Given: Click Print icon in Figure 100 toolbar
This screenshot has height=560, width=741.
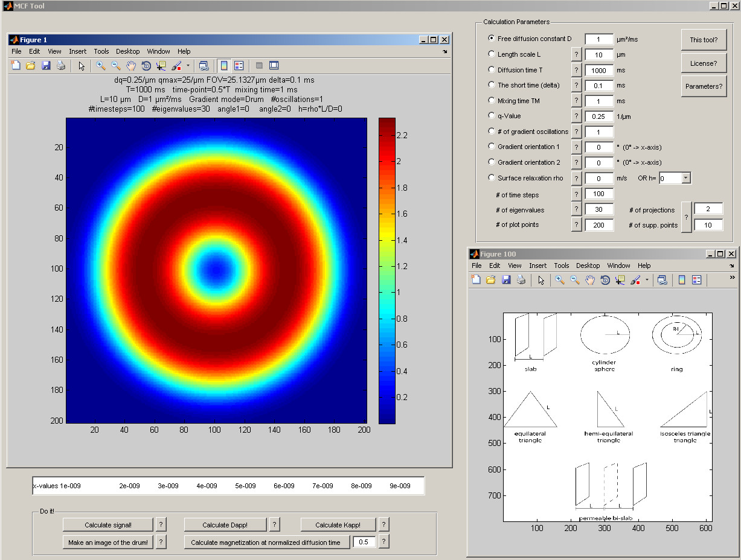Looking at the screenshot, I should 521,279.
